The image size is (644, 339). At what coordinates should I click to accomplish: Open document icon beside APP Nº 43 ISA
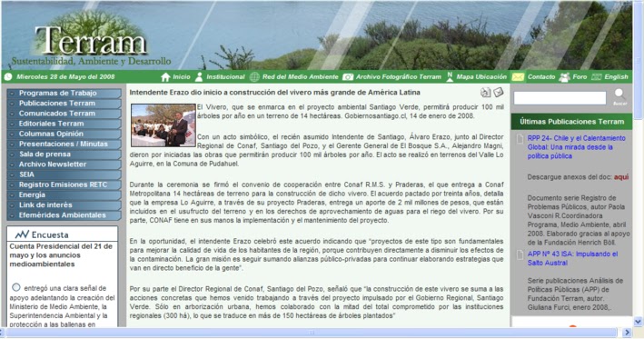coord(520,254)
